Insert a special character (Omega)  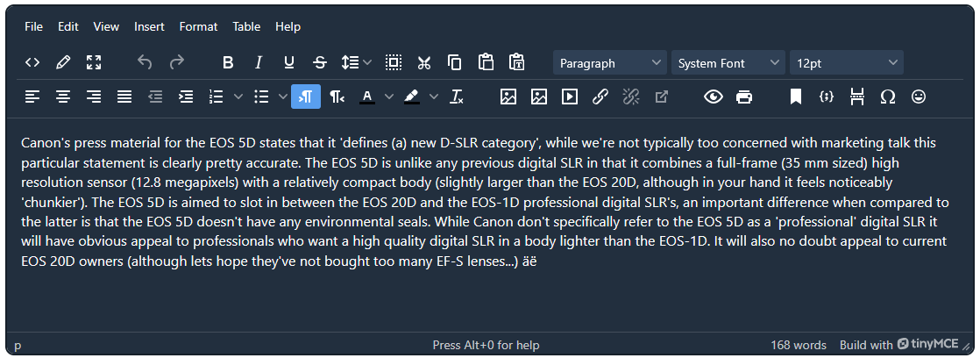tap(887, 97)
